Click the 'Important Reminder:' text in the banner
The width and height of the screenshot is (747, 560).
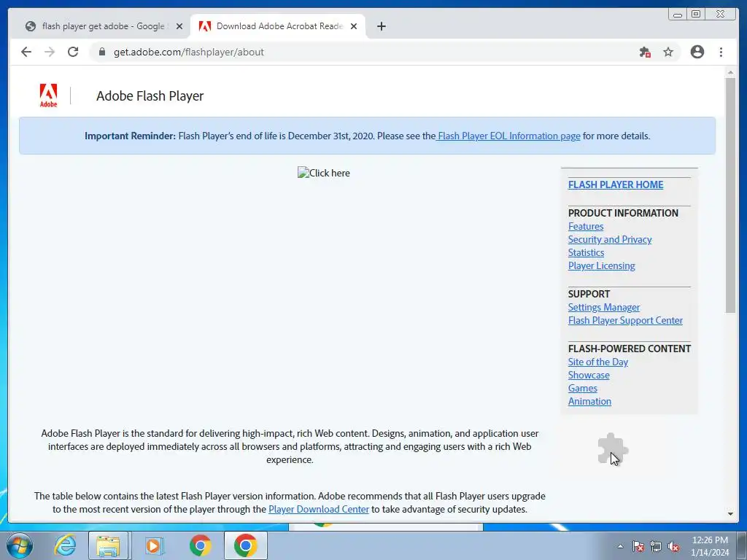[130, 136]
